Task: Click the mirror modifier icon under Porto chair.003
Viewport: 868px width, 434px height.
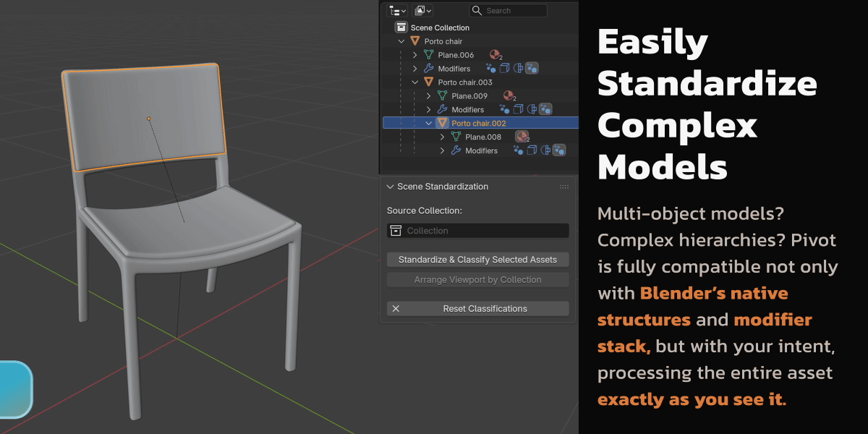Action: [532, 109]
